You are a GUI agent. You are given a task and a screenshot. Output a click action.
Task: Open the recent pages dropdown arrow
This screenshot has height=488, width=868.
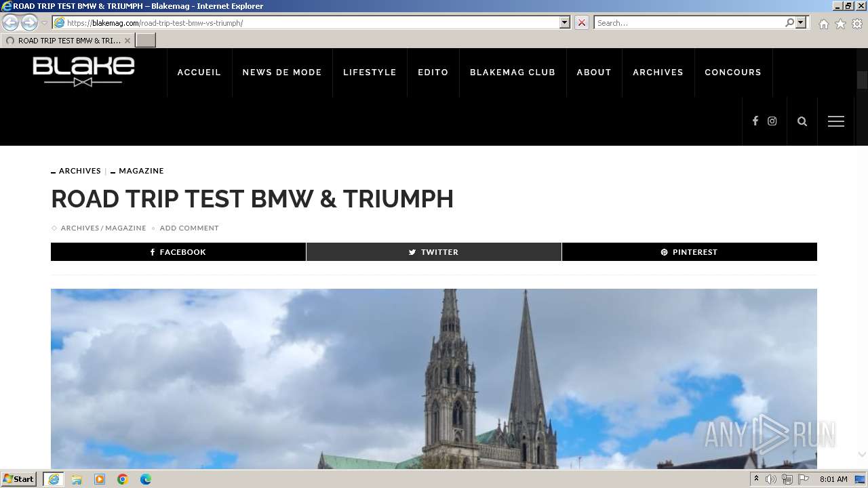click(45, 23)
